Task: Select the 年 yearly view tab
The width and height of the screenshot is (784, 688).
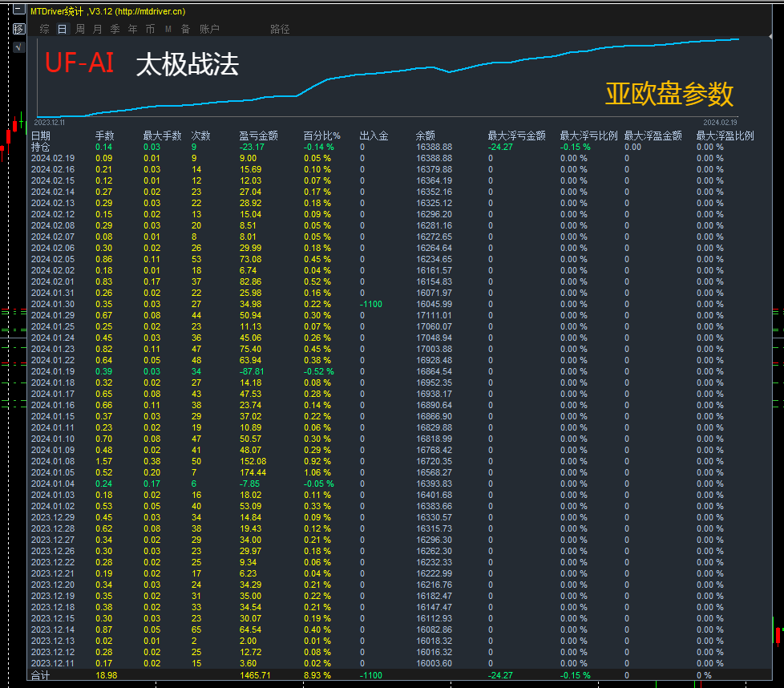Action: [131, 28]
